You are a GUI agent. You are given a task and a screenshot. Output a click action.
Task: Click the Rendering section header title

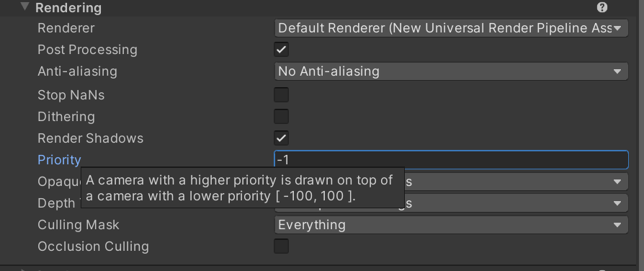tap(68, 8)
